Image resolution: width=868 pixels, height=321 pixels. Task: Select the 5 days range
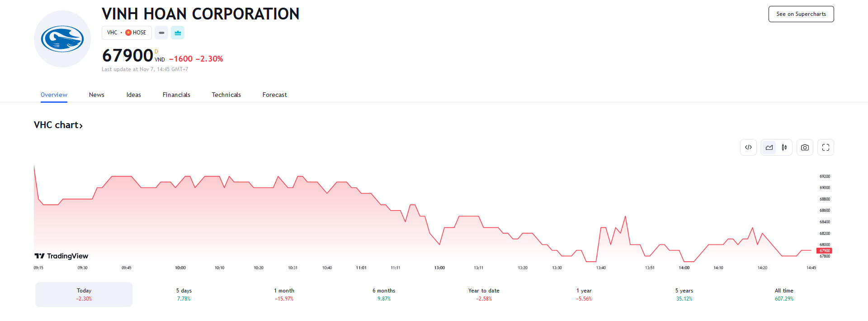pos(184,294)
